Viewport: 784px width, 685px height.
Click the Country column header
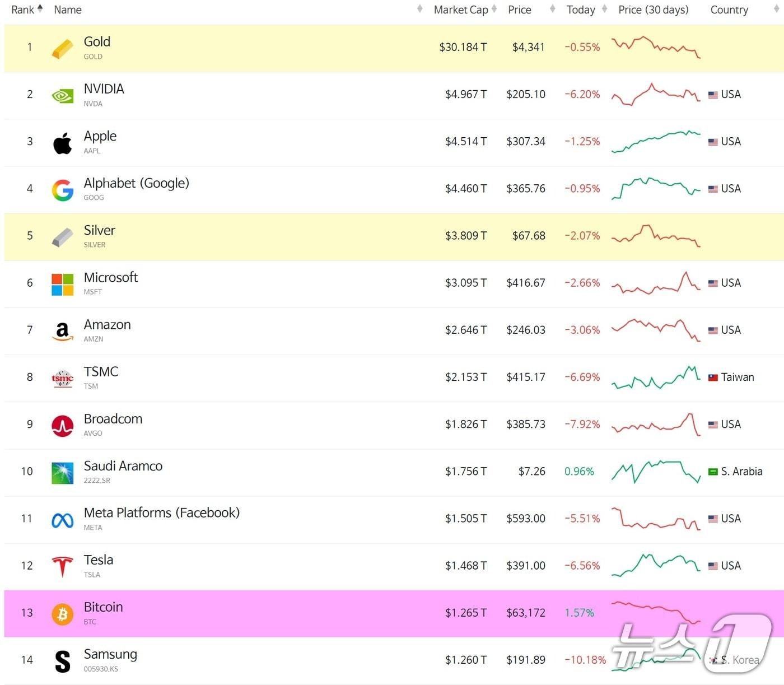[x=729, y=10]
